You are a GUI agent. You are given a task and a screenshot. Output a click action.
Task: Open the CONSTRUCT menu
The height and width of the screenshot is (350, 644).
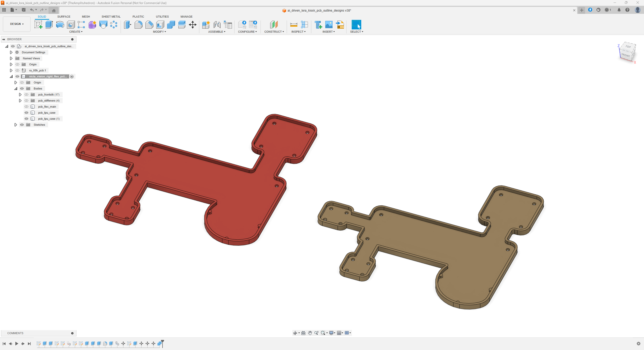(274, 32)
